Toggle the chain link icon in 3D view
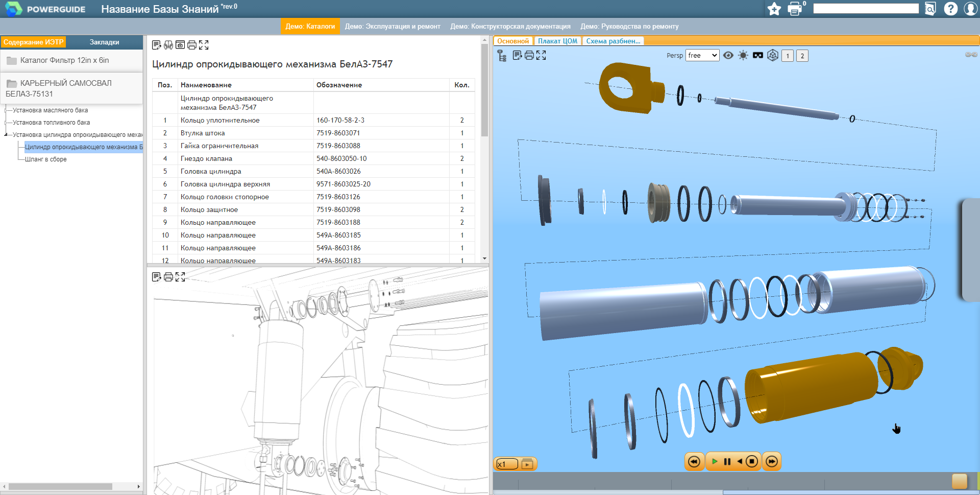The height and width of the screenshot is (495, 980). [971, 55]
